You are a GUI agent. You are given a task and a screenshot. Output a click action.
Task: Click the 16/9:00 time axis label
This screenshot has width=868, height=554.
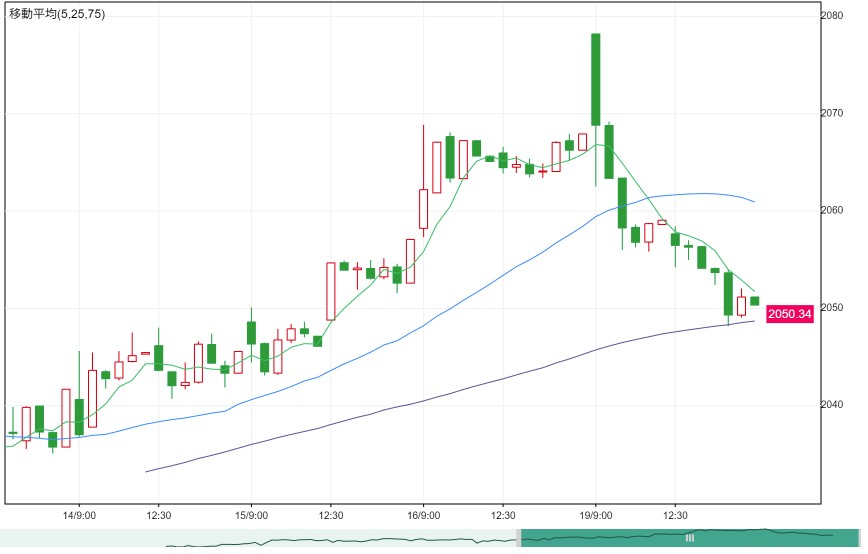423,515
